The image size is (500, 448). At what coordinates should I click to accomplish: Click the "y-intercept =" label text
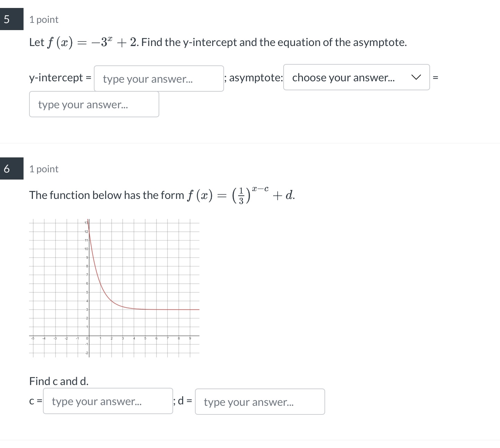point(60,77)
